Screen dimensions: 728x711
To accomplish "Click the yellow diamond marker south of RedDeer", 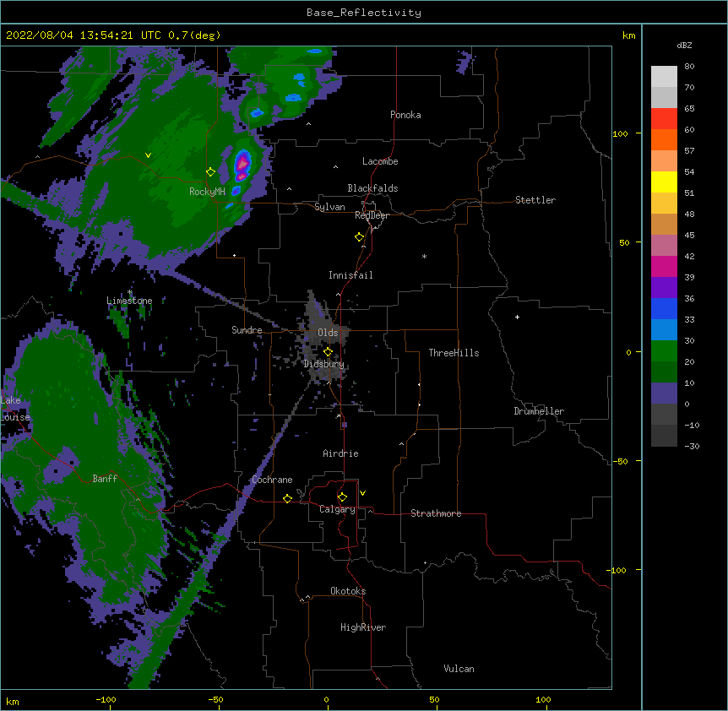I will pyautogui.click(x=359, y=237).
